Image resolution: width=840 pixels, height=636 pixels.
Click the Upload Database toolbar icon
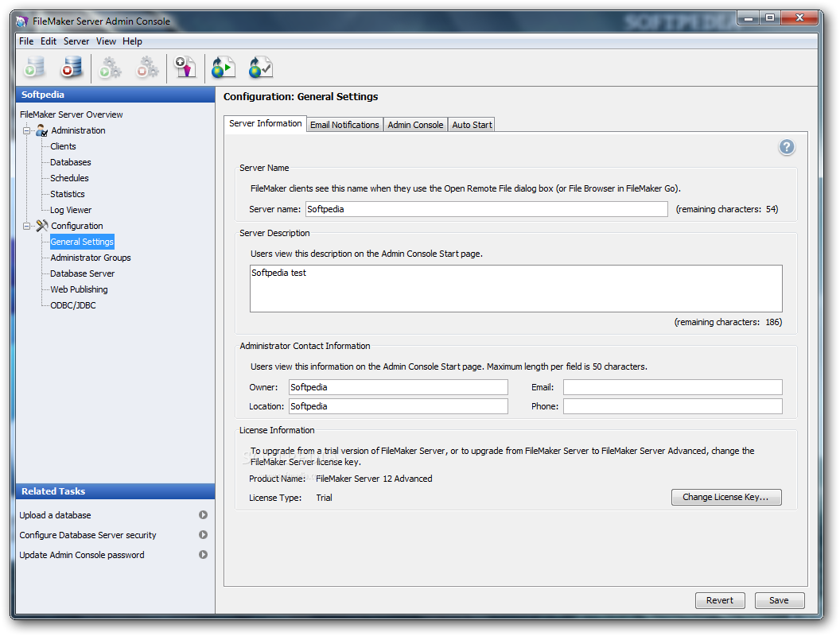point(185,68)
